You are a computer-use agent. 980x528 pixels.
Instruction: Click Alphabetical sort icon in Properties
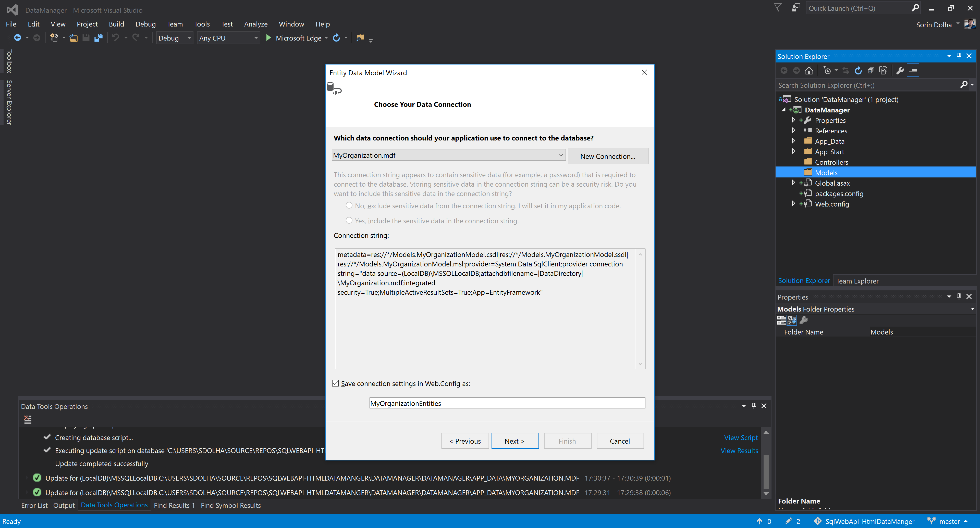pos(792,320)
